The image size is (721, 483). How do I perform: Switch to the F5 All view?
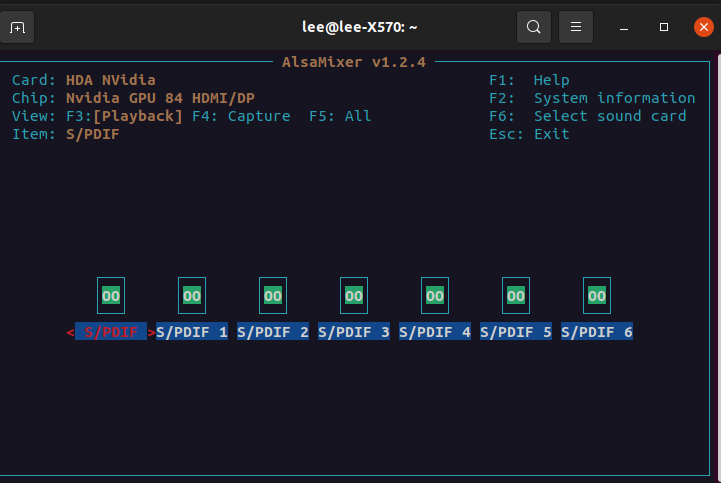[340, 116]
